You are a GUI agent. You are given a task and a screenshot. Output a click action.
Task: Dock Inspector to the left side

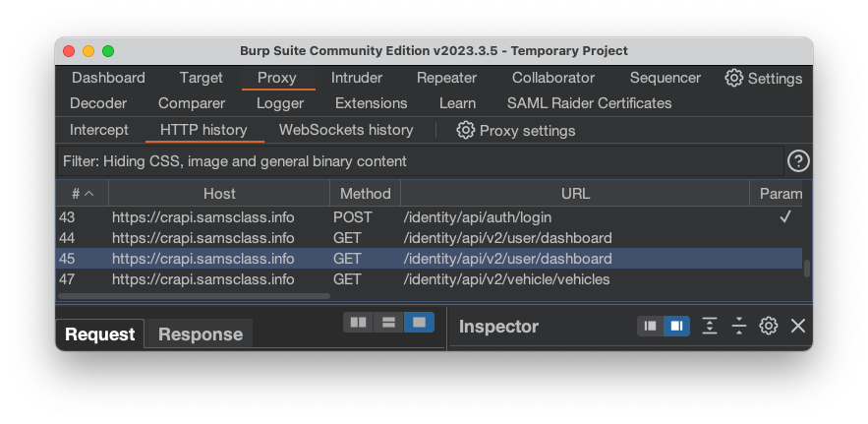click(x=650, y=326)
